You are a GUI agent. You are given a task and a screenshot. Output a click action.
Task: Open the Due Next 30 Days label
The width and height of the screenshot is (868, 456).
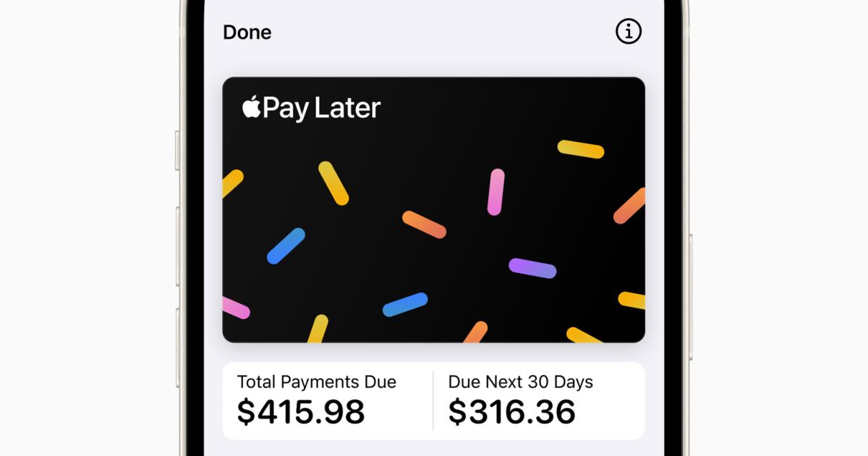click(520, 382)
